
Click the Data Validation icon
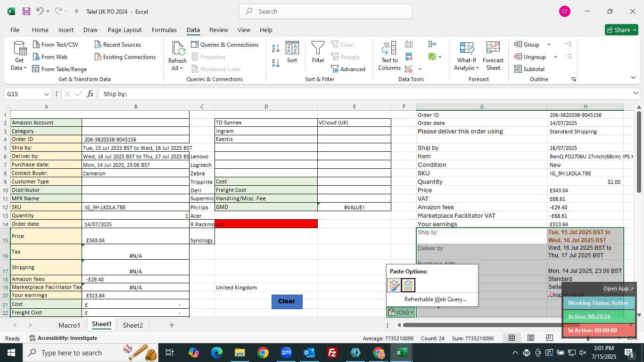[x=409, y=69]
